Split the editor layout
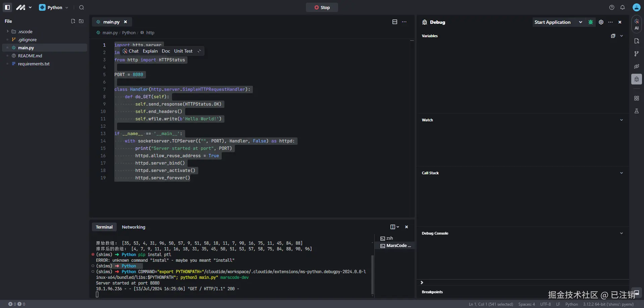644x308 pixels. point(395,22)
